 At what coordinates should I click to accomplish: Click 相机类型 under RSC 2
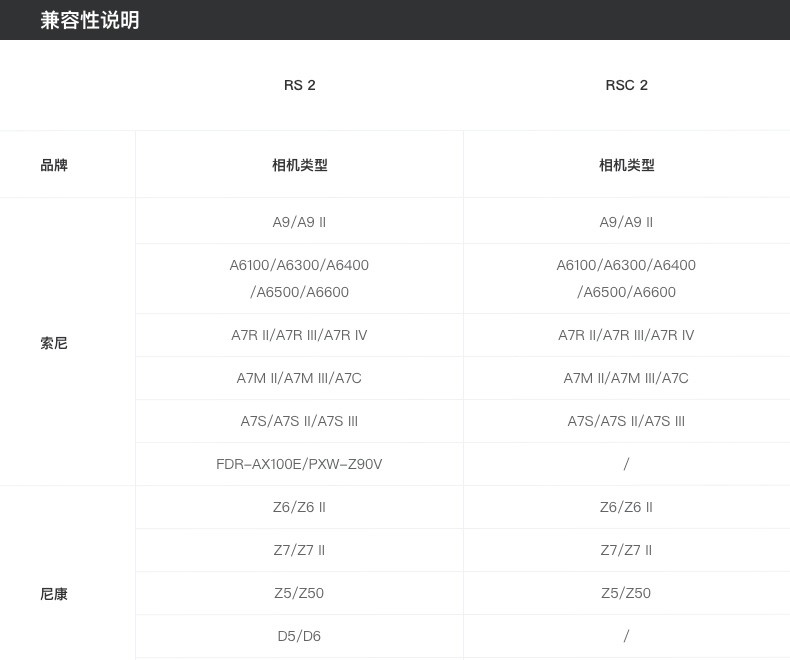click(x=626, y=165)
